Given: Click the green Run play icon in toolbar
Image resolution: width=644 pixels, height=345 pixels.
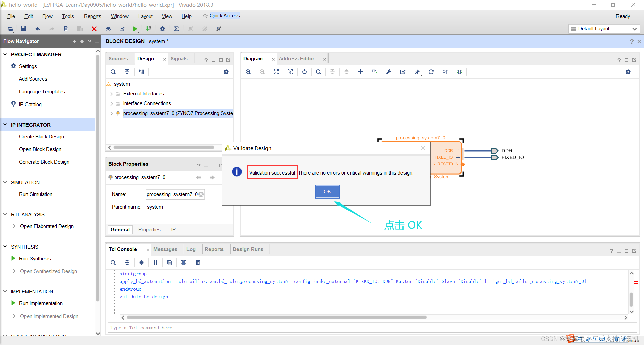Looking at the screenshot, I should point(135,29).
